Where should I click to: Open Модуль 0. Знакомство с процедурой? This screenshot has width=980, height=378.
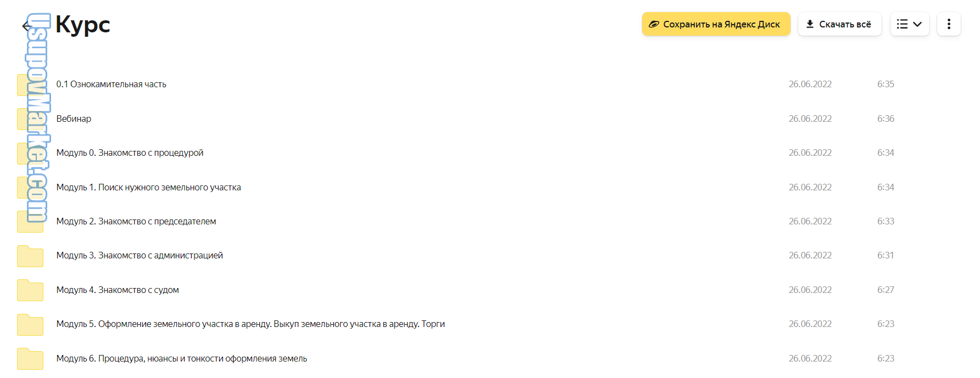coord(130,153)
